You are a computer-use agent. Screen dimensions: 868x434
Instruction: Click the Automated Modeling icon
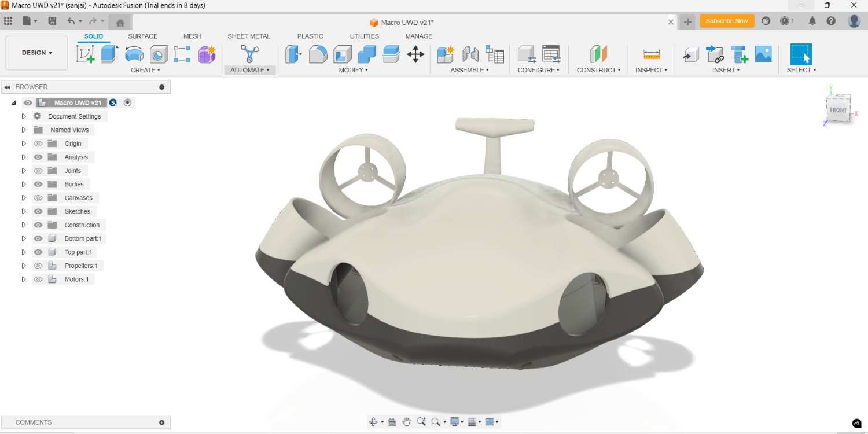point(250,54)
